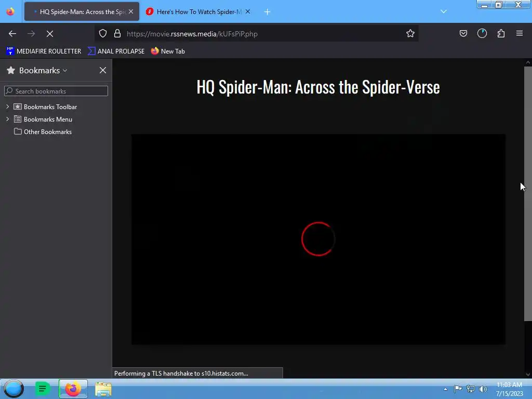The image size is (532, 399).
Task: Click the forward navigation arrow
Action: point(31,34)
